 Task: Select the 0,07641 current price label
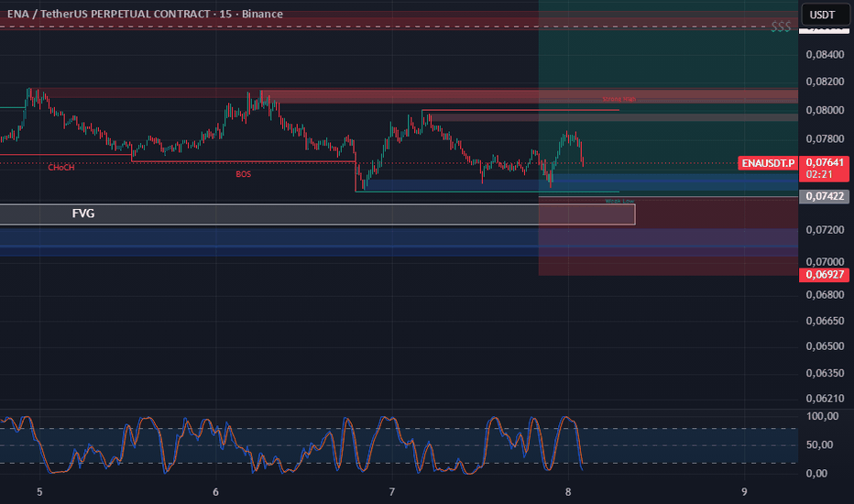click(824, 162)
